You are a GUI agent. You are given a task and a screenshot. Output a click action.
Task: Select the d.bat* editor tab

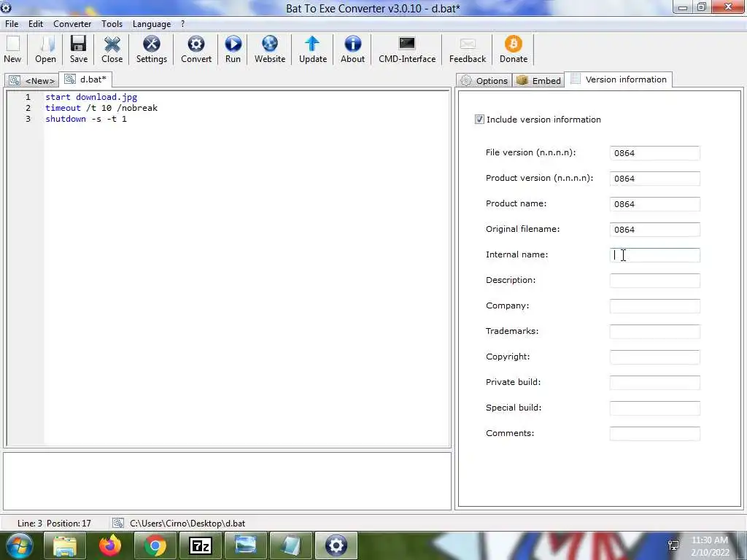[86, 79]
